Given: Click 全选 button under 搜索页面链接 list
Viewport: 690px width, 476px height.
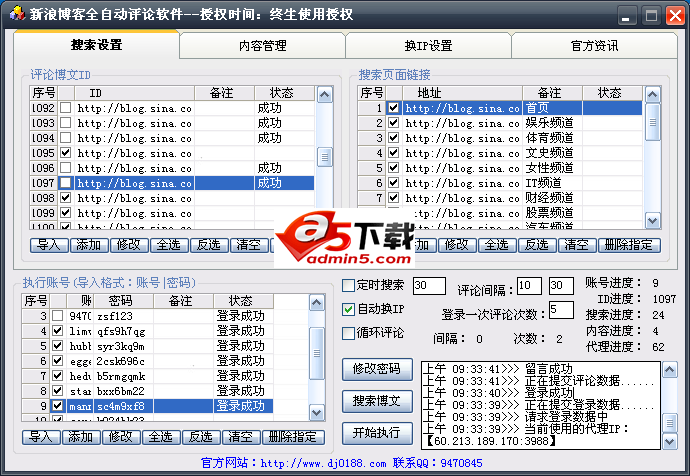Looking at the screenshot, I should (497, 245).
